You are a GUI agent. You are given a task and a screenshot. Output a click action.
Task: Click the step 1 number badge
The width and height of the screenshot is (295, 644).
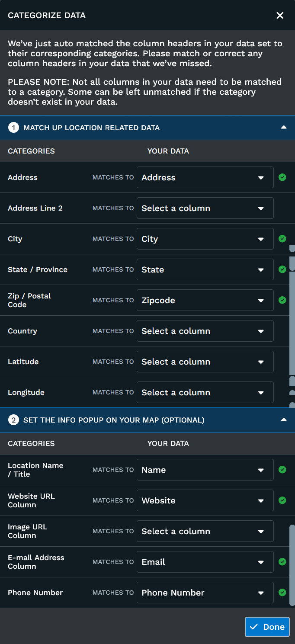pyautogui.click(x=13, y=128)
